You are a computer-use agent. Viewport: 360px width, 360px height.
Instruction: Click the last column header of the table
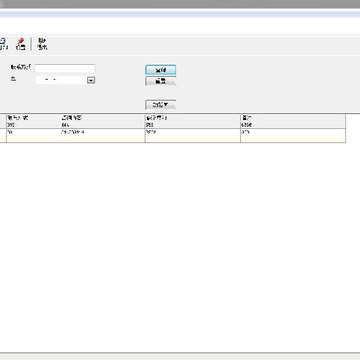click(293, 121)
